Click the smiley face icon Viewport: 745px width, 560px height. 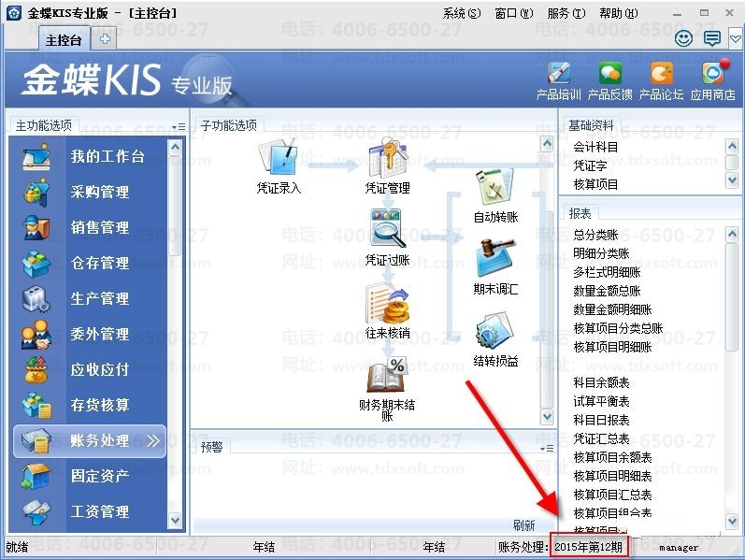click(x=683, y=38)
